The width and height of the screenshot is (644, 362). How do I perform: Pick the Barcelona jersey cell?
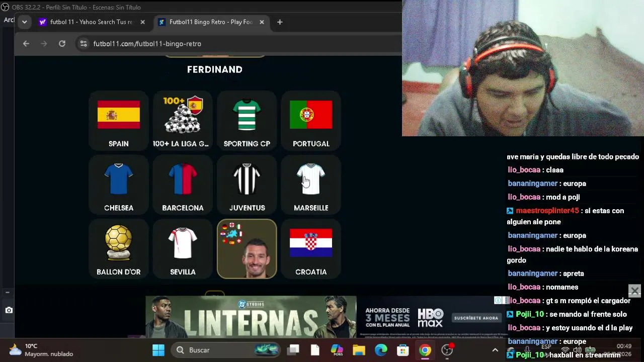pos(183,185)
